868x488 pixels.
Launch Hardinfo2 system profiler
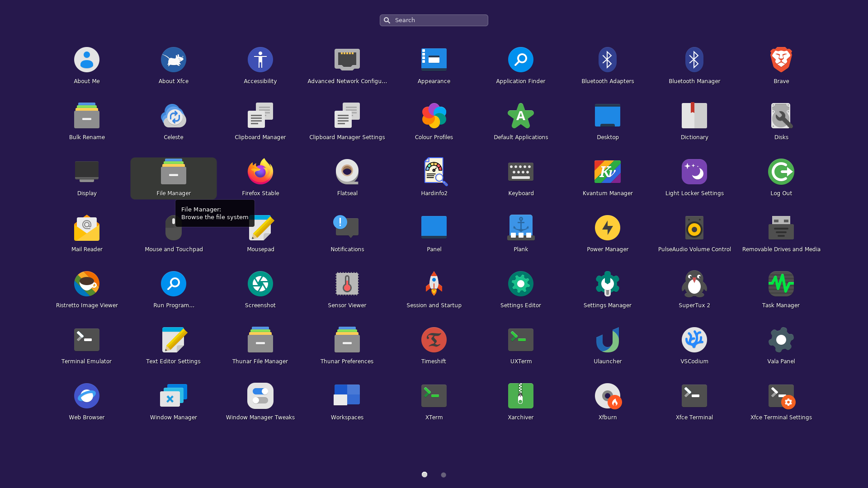[434, 178]
